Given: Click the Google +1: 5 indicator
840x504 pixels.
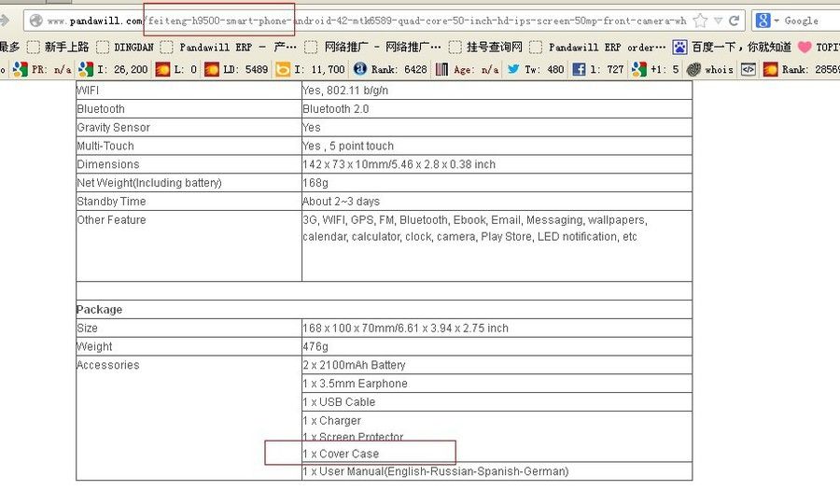Looking at the screenshot, I should pos(655,69).
